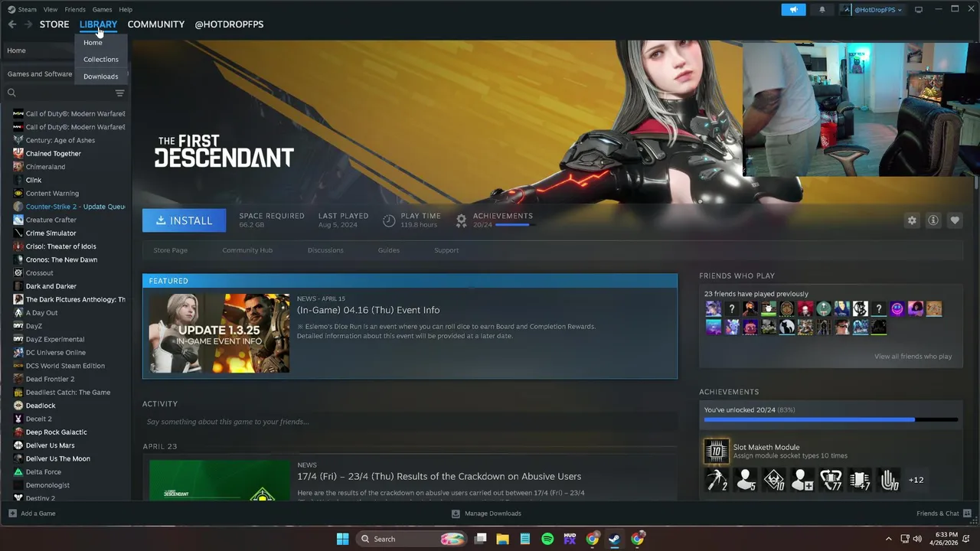Select Deep Rock Galactic game icon

tap(18, 432)
